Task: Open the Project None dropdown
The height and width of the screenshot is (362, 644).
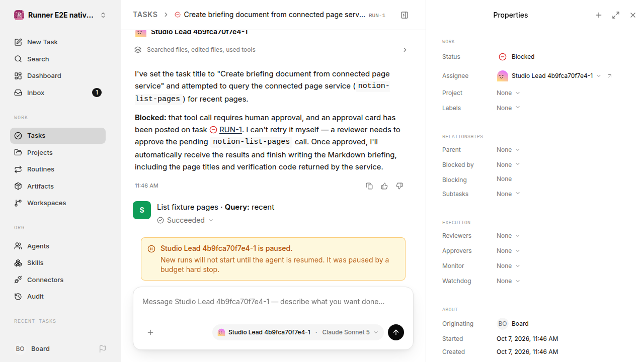Action: pyautogui.click(x=508, y=93)
